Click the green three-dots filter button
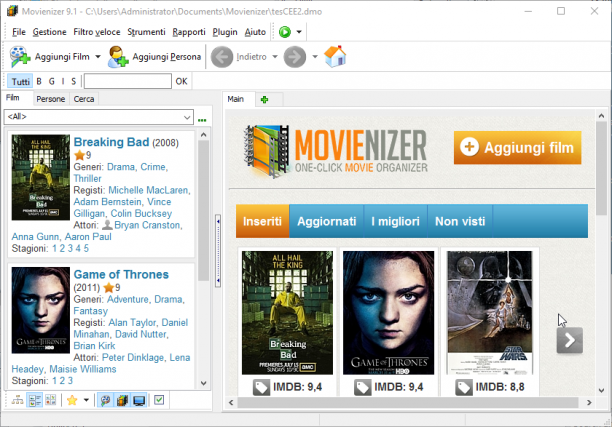The height and width of the screenshot is (427, 612). (202, 120)
